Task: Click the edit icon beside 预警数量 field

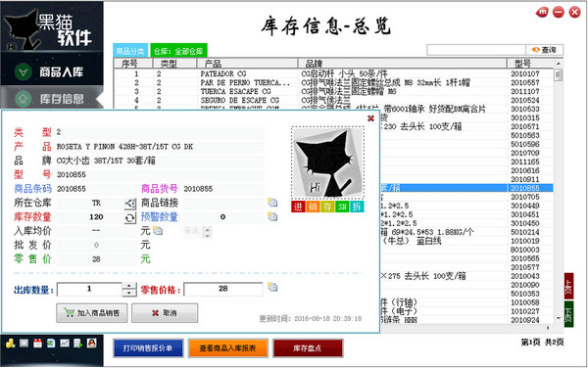Action: click(x=272, y=216)
